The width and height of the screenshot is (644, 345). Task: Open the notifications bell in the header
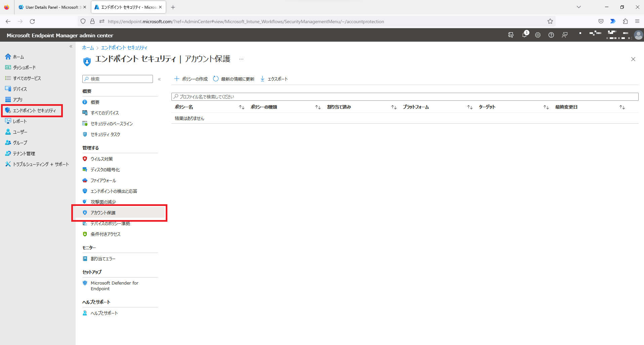pyautogui.click(x=524, y=35)
